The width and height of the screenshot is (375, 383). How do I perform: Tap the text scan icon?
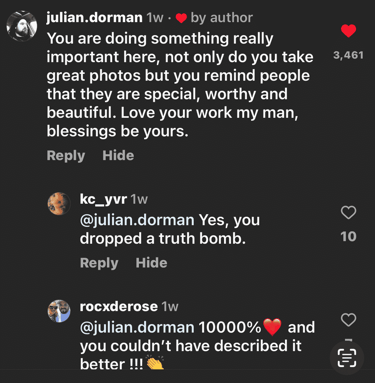(347, 358)
